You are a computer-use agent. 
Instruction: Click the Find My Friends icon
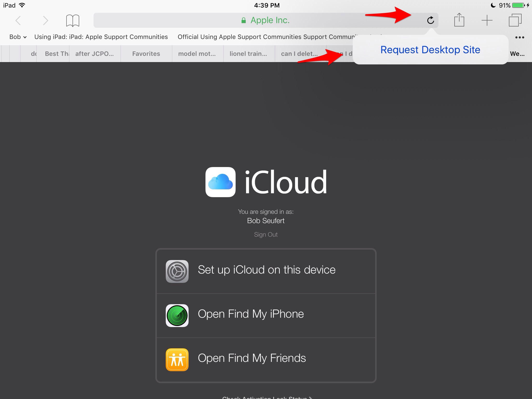point(177,360)
